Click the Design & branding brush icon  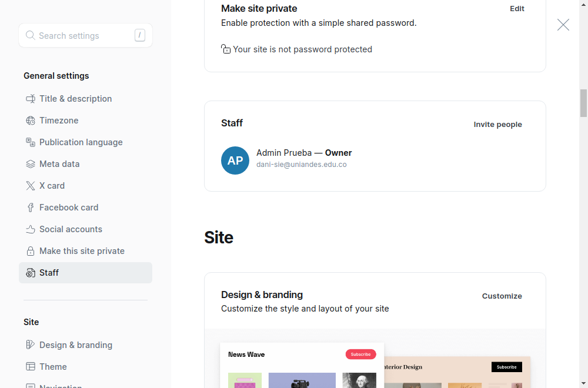[x=31, y=344]
